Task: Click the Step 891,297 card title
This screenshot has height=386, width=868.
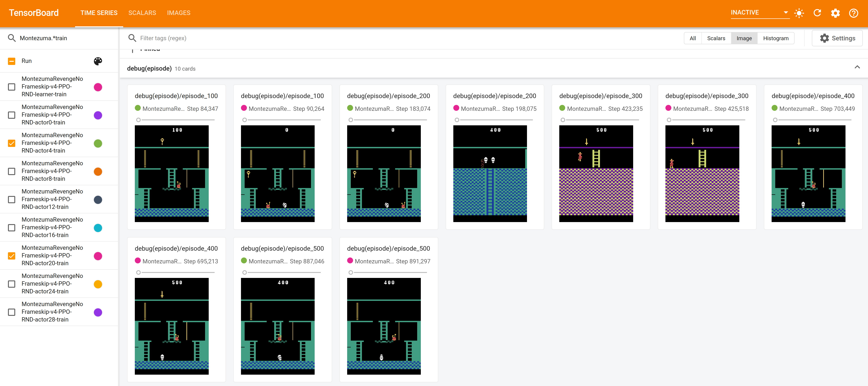Action: 388,248
